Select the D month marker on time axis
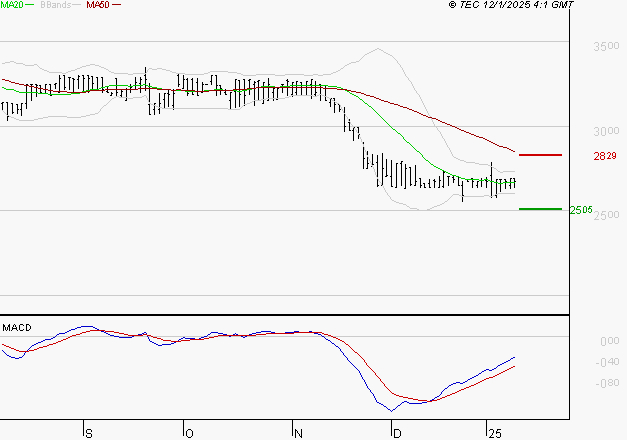The width and height of the screenshot is (627, 440). tap(396, 433)
